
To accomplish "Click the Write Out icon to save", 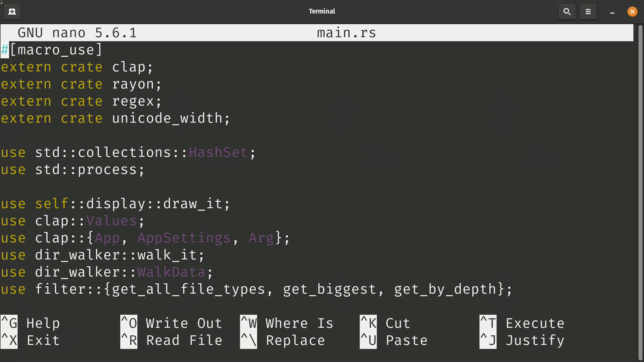I will [x=128, y=323].
